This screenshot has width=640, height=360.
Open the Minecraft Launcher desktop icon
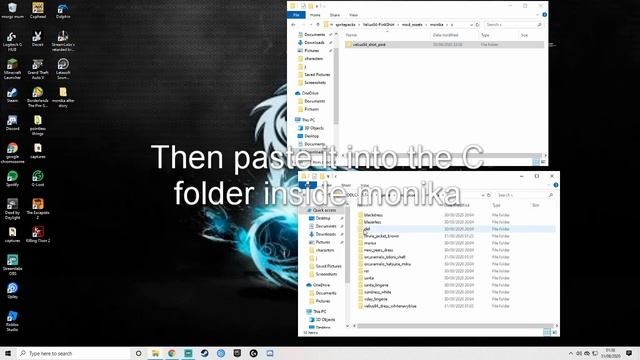tap(12, 69)
